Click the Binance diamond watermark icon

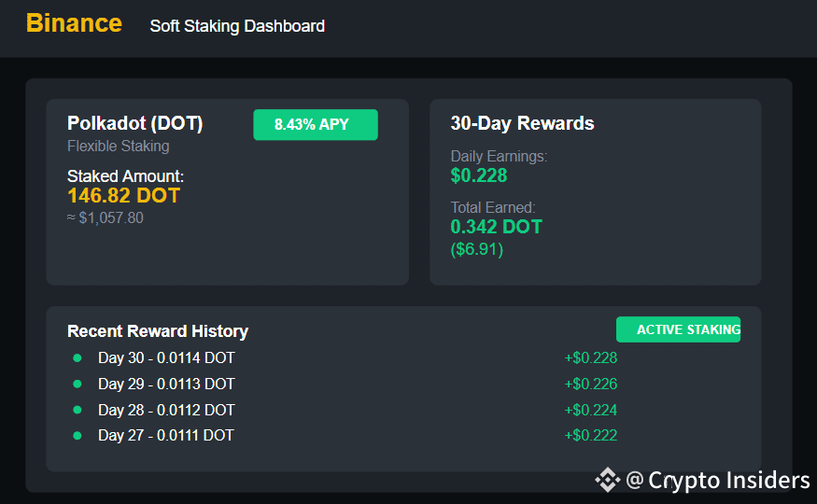coord(608,480)
